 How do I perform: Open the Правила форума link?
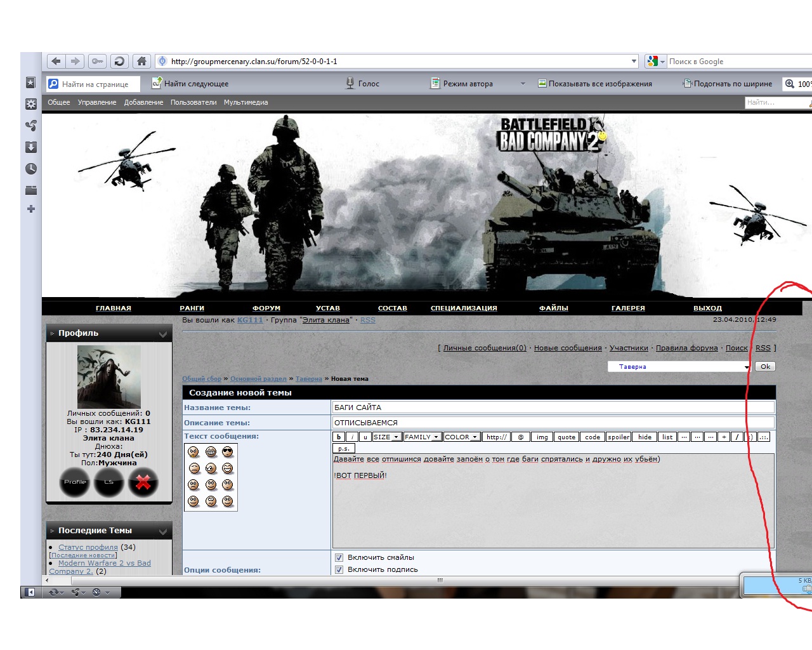(686, 348)
